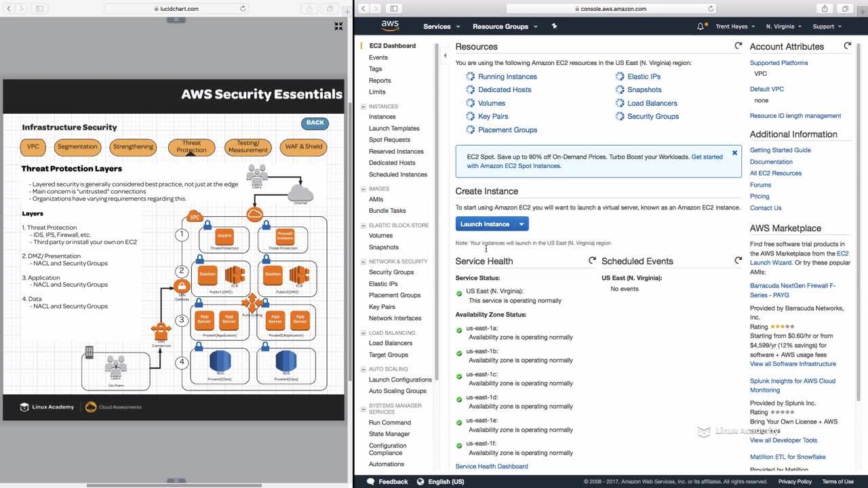Image resolution: width=868 pixels, height=488 pixels.
Task: Open Network Interfaces in the sidebar
Action: pos(395,318)
